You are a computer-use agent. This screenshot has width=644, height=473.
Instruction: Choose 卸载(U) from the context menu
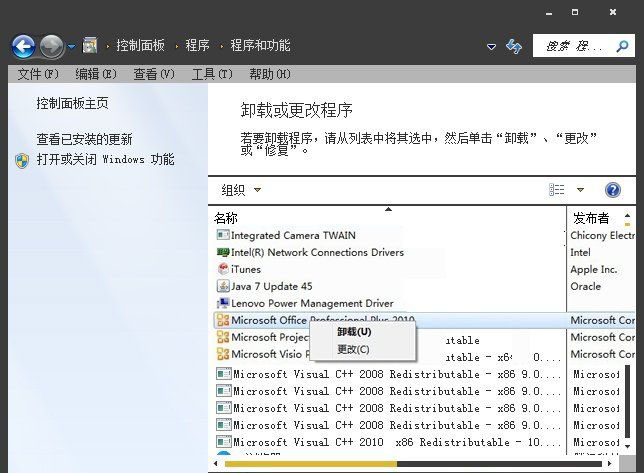354,332
